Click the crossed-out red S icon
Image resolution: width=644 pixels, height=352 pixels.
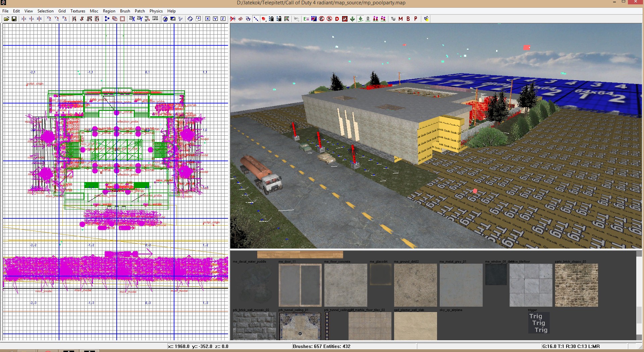(x=329, y=19)
